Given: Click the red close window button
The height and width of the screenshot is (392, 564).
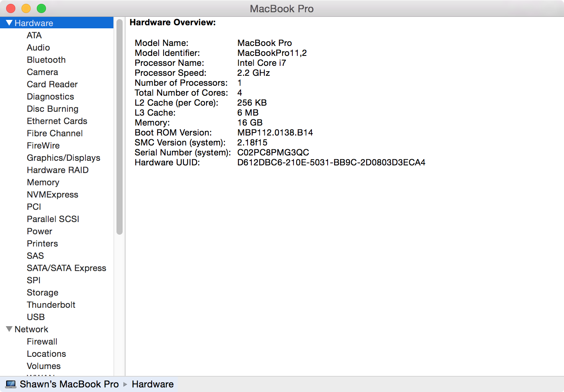Looking at the screenshot, I should click(x=11, y=8).
